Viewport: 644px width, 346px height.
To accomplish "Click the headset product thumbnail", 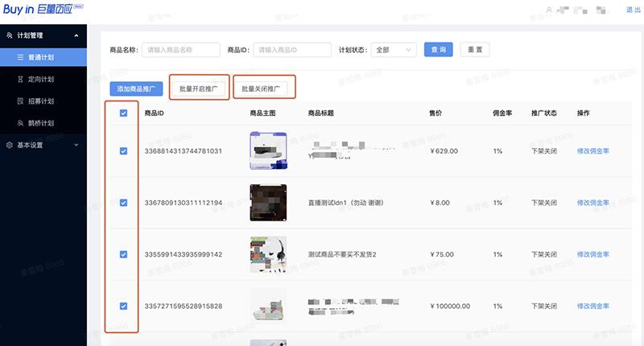I will pos(268,254).
